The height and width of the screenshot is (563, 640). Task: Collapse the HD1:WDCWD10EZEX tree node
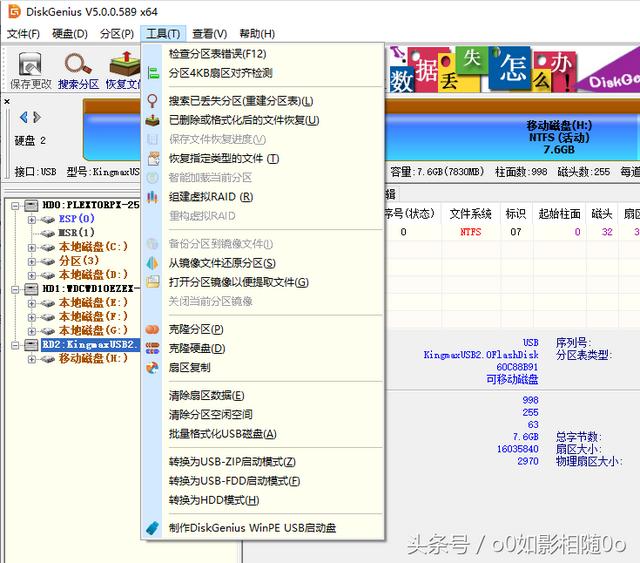pos(15,289)
